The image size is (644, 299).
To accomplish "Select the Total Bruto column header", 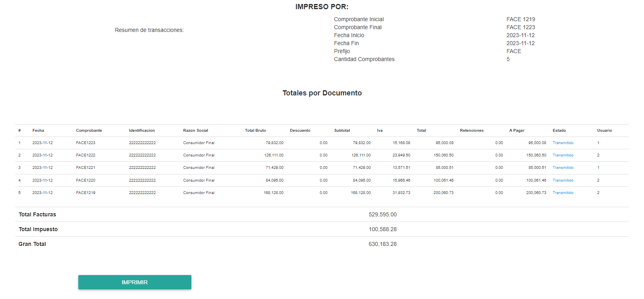I will (255, 131).
